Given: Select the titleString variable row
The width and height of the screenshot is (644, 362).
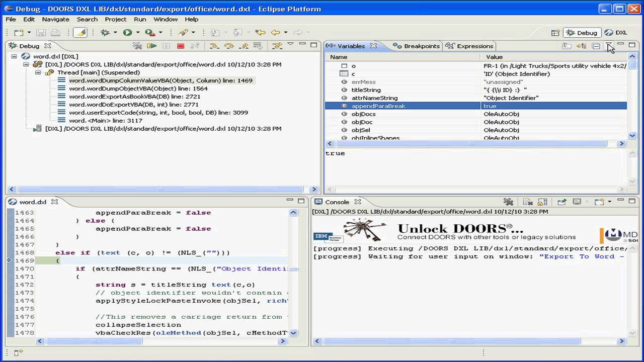Looking at the screenshot, I should pyautogui.click(x=476, y=90).
